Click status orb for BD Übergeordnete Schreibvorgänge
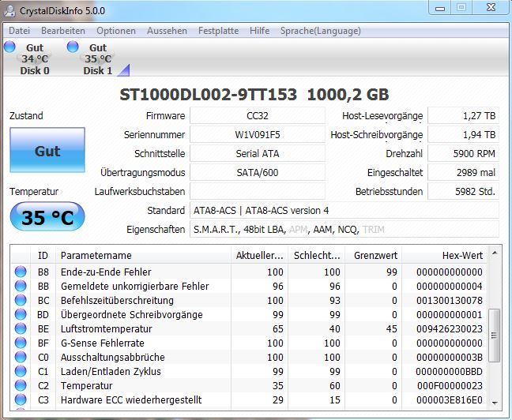The image size is (512, 420). (x=21, y=314)
